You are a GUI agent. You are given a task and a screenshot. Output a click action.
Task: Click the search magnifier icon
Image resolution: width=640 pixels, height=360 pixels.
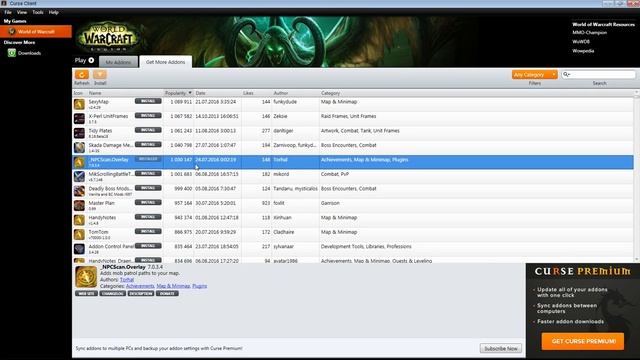[x=566, y=74]
